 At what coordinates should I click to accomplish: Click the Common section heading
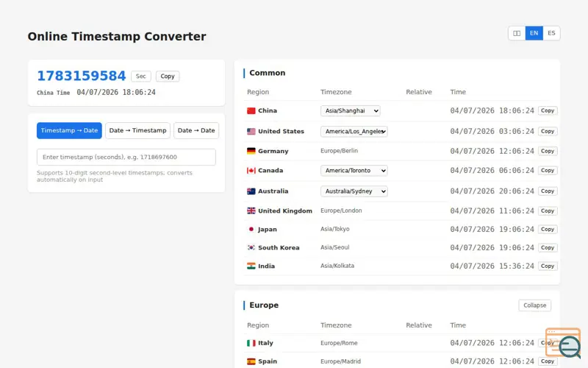point(267,73)
